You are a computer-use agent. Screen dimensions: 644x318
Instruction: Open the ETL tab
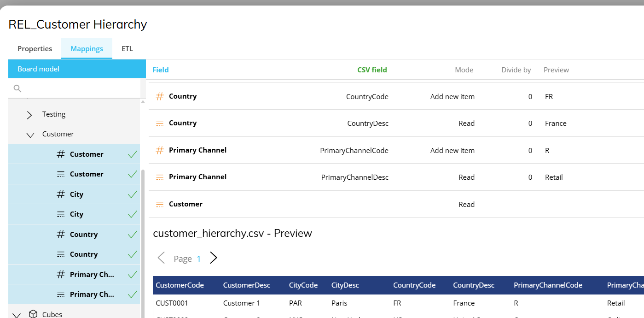tap(127, 48)
